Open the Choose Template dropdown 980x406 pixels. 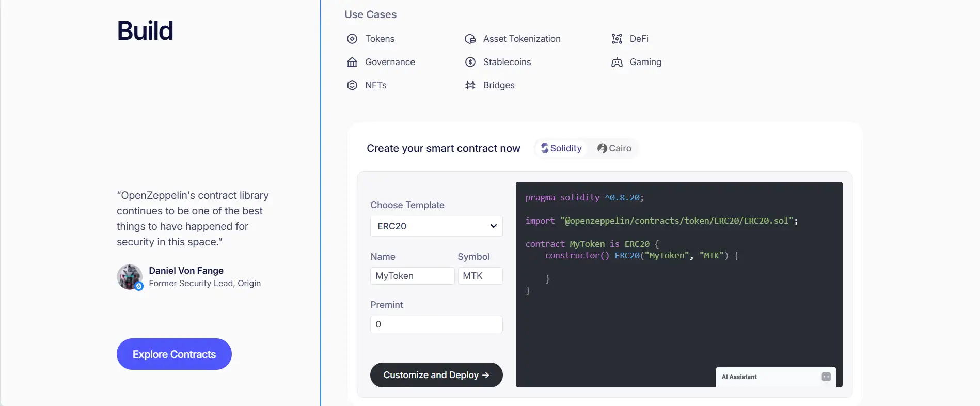(x=436, y=226)
